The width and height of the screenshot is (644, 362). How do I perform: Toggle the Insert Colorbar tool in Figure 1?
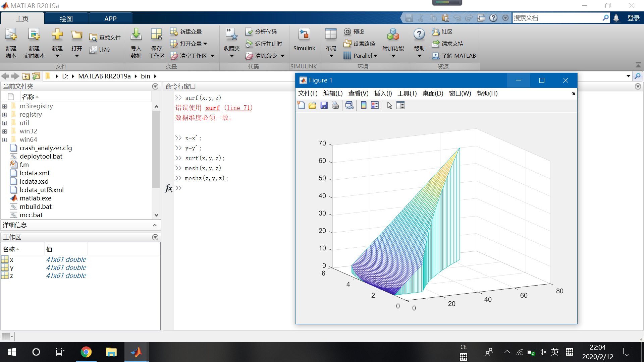(x=363, y=106)
